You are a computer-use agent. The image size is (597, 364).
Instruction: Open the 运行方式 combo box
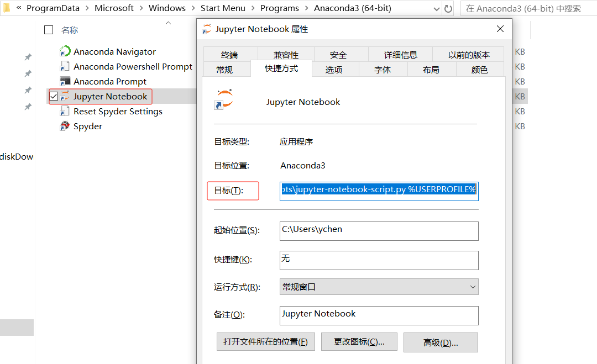(379, 287)
